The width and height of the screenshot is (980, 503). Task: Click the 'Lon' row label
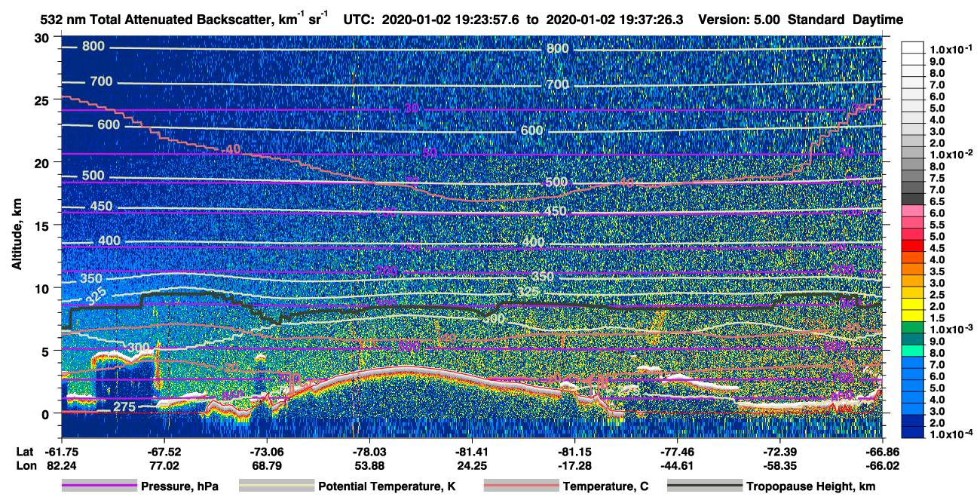pos(26,465)
